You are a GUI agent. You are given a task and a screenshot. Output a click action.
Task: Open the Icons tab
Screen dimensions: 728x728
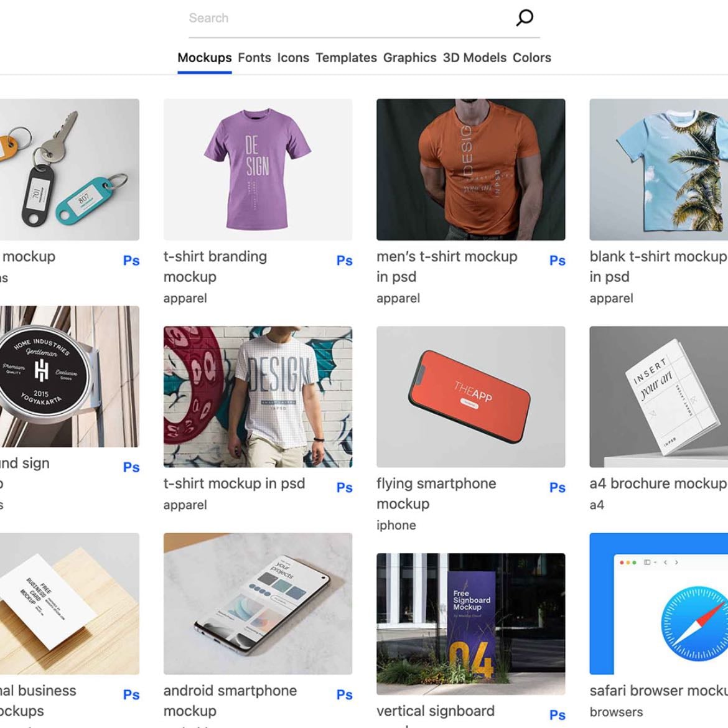pyautogui.click(x=293, y=58)
